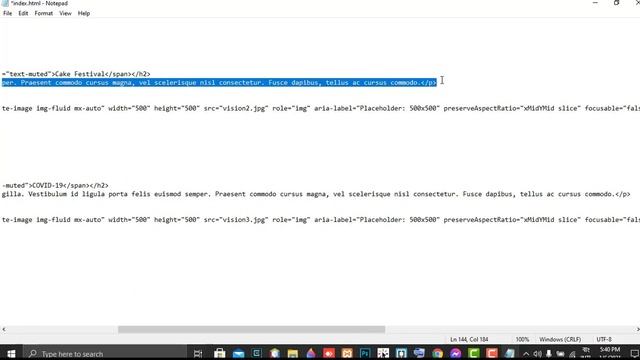Show hidden system tray icons

pos(526,354)
